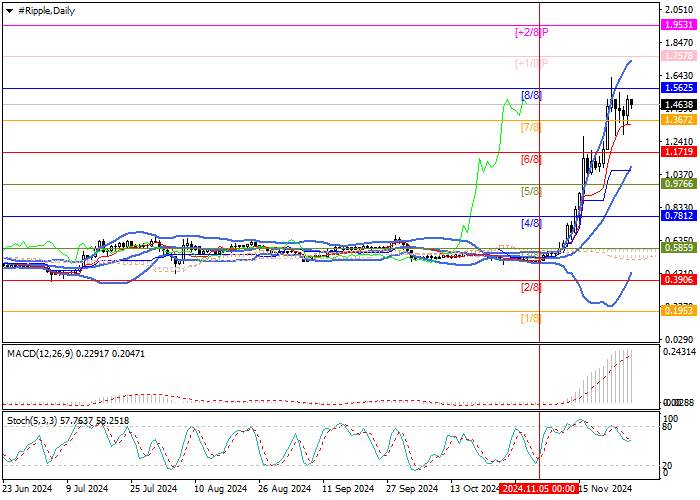Click the [1/8] Murrey level label

(531, 319)
